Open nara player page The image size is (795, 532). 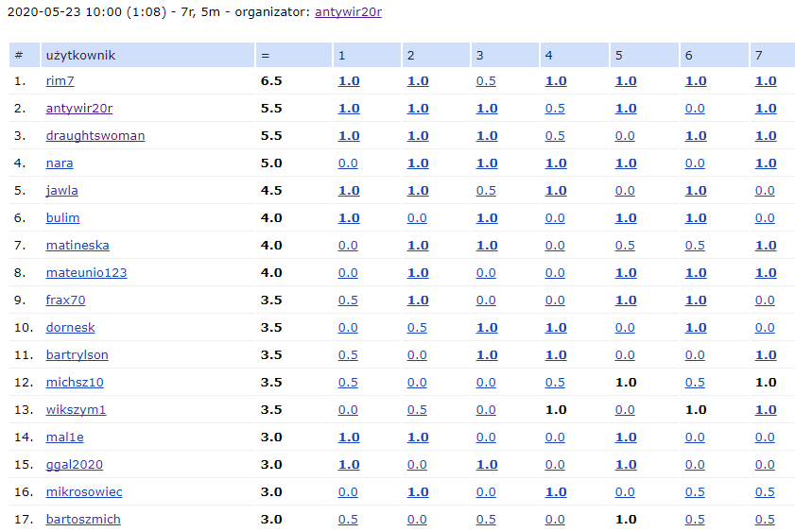(60, 163)
